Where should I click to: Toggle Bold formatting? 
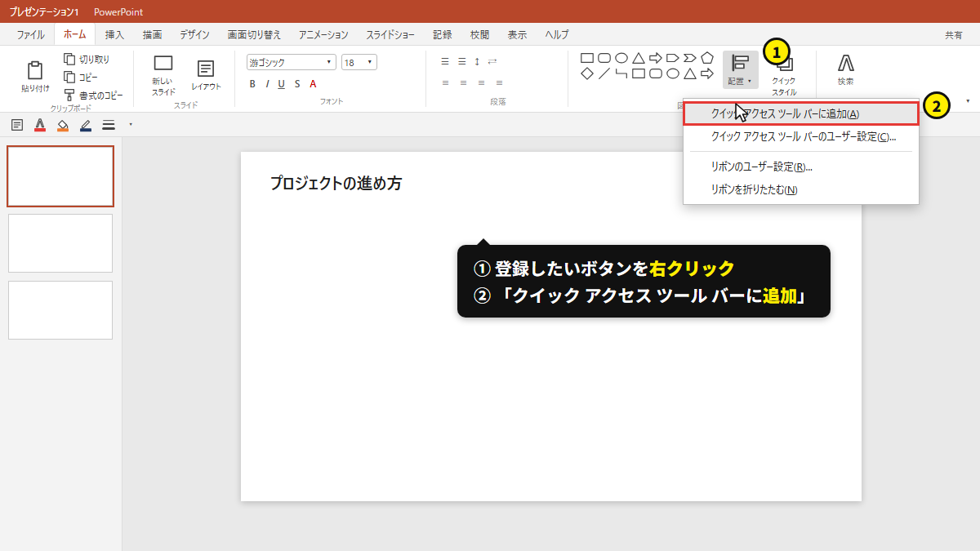(252, 84)
